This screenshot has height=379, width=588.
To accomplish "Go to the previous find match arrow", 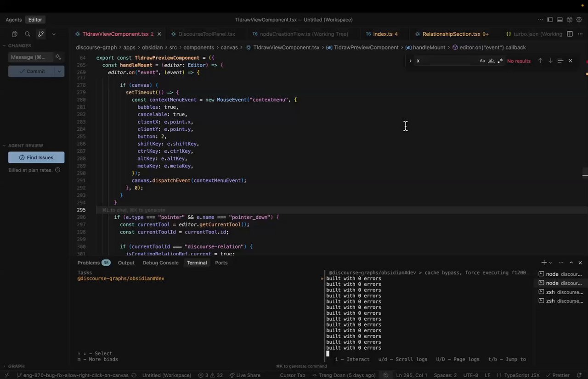I will 540,61.
